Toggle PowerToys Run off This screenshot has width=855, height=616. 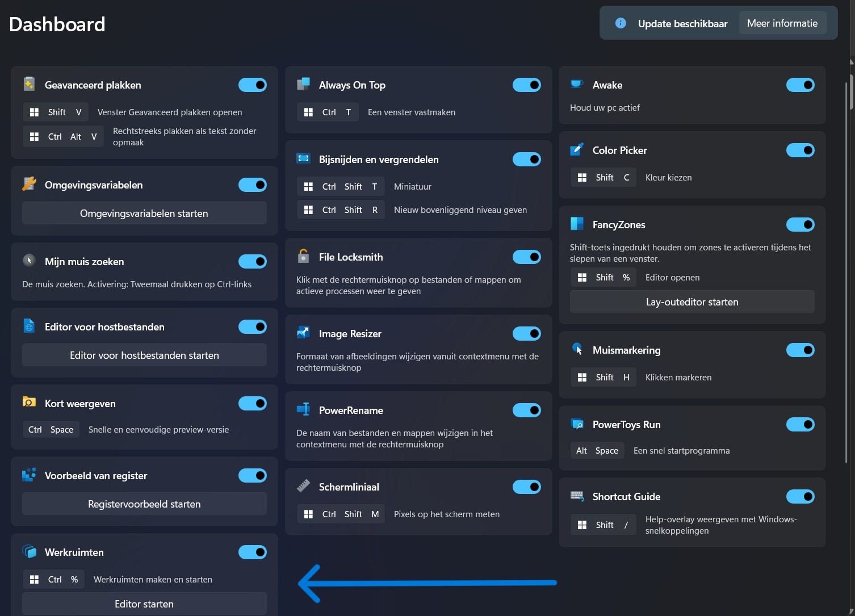800,424
